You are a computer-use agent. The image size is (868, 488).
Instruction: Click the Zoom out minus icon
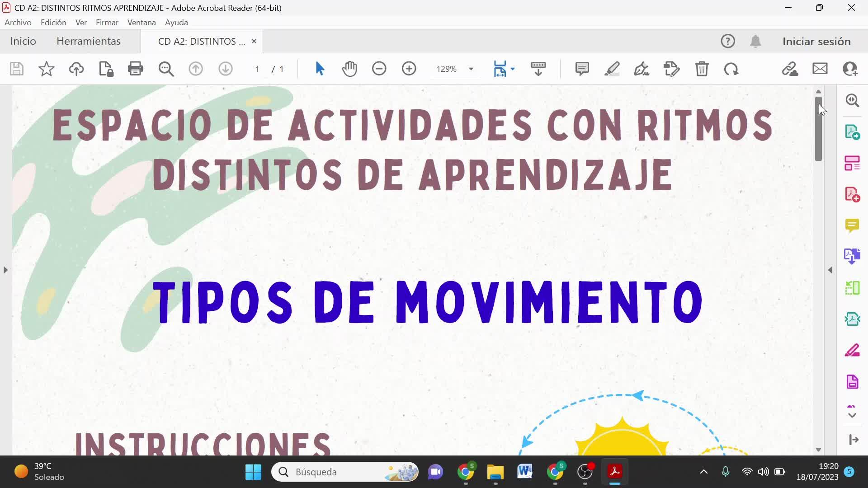point(379,69)
